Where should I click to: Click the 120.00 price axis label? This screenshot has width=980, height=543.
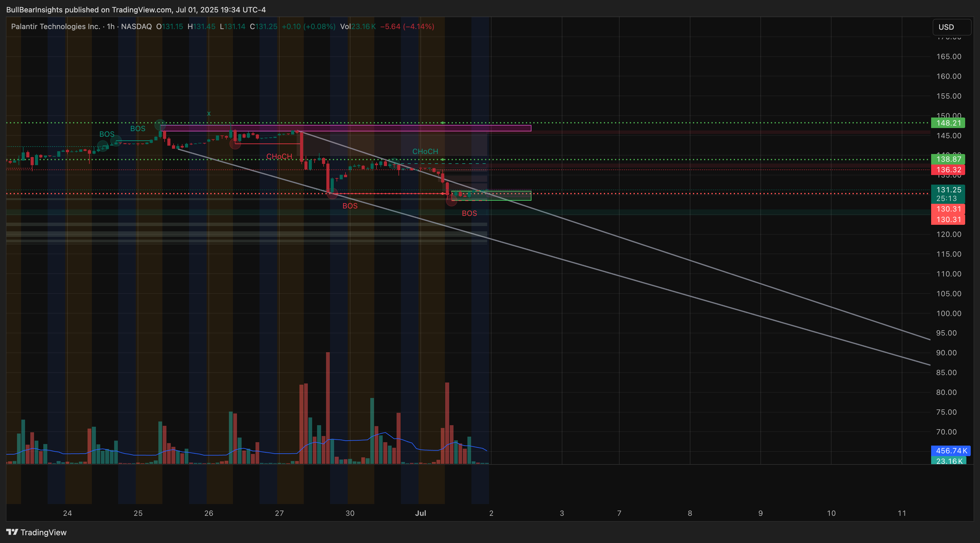click(949, 235)
